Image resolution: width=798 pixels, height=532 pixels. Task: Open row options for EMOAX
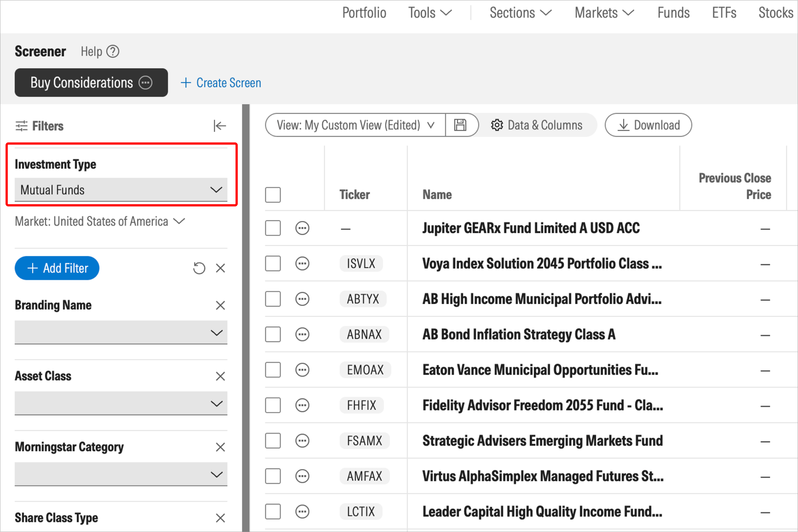pyautogui.click(x=302, y=370)
